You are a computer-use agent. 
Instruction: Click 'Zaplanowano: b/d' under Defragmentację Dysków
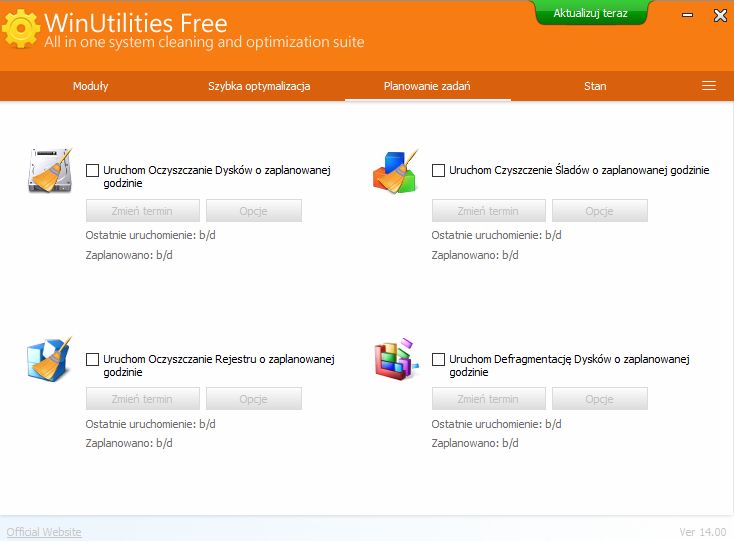point(475,443)
